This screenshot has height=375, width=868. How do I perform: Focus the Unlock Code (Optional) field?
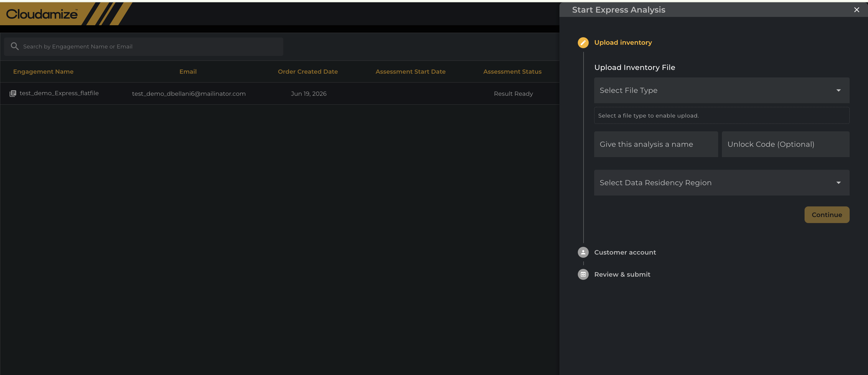click(785, 144)
